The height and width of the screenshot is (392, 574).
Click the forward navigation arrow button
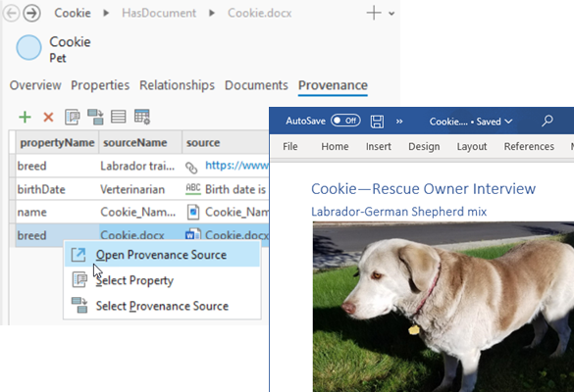pos(31,13)
